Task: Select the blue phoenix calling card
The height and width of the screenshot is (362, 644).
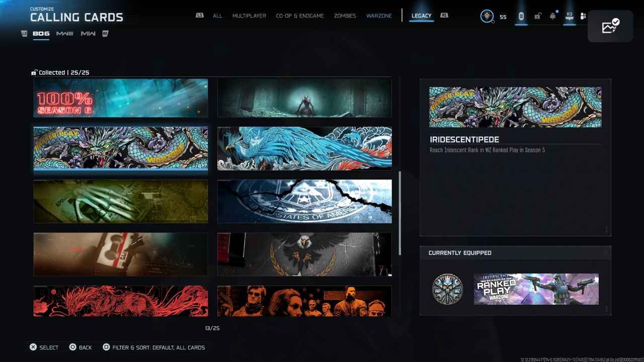Action: (304, 148)
